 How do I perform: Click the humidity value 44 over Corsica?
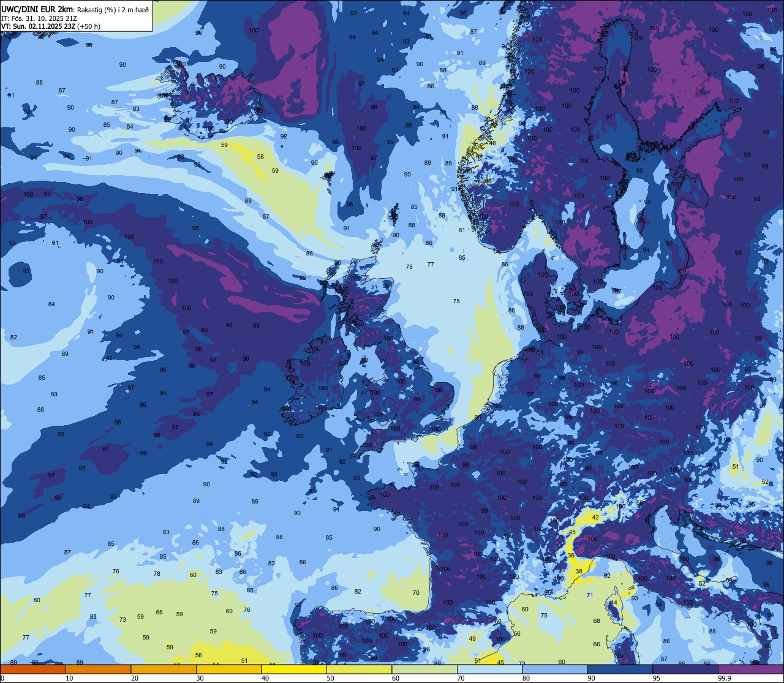coord(614,603)
